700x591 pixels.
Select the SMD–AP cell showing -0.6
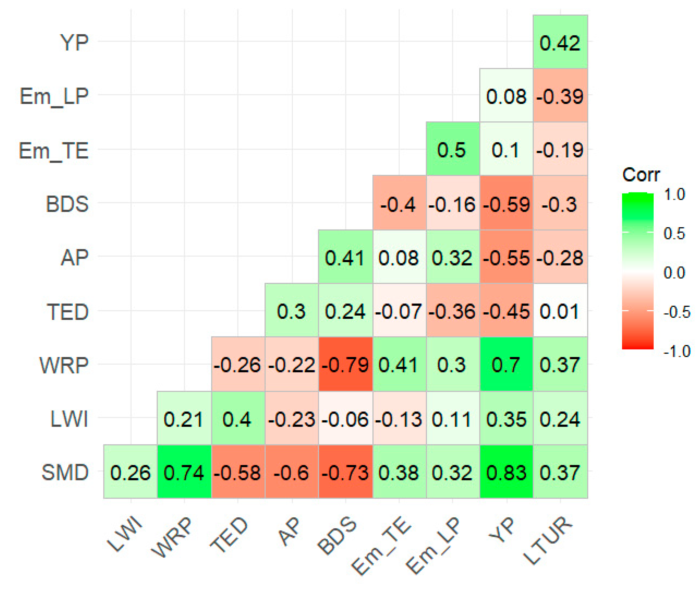tap(292, 472)
